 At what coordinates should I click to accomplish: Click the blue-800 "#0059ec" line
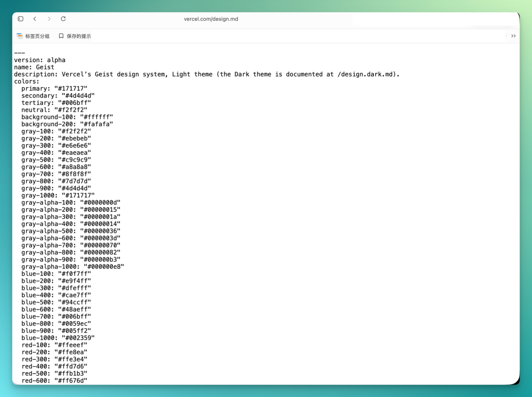[56, 324]
